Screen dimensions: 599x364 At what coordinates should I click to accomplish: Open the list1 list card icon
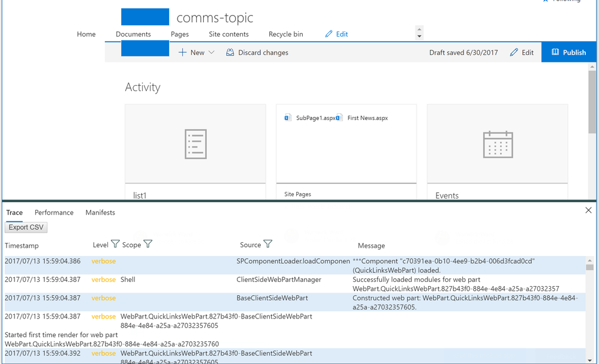point(195,144)
